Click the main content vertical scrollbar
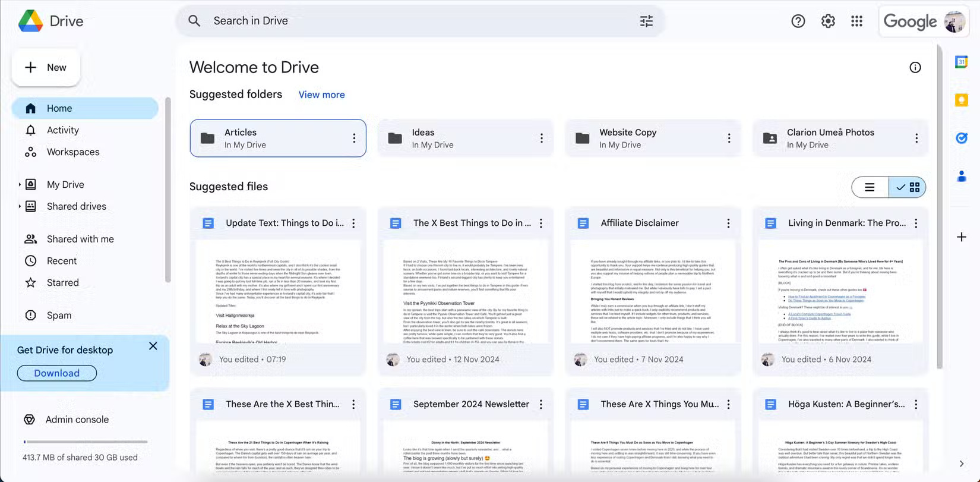The height and width of the screenshot is (482, 980). click(x=940, y=207)
